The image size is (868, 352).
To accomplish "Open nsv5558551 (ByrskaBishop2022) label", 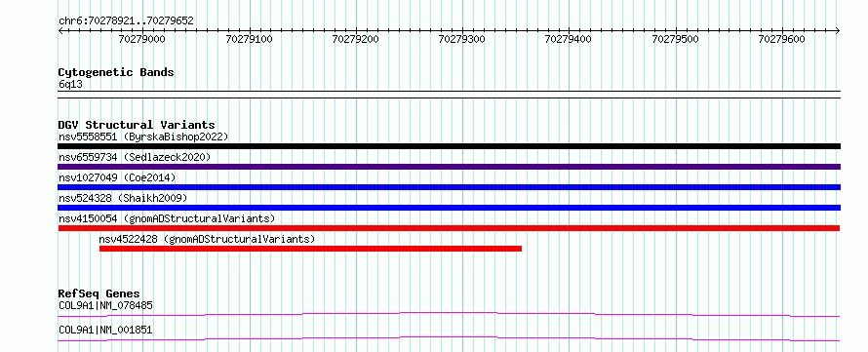I will 143,137.
